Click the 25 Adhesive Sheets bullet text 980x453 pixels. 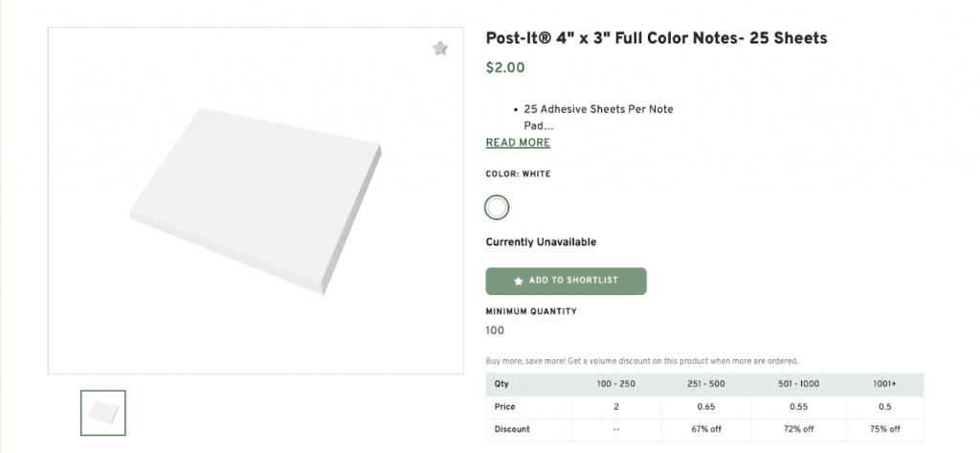(598, 109)
